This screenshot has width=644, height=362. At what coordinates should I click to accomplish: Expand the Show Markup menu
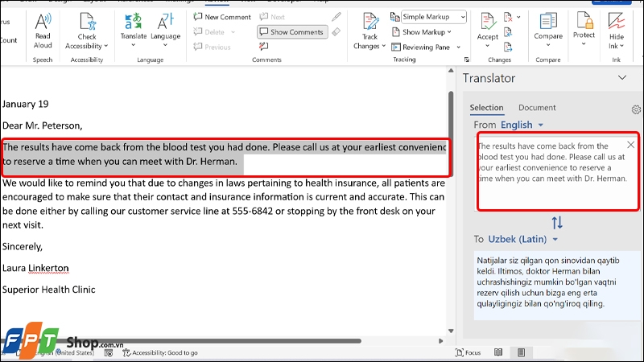coord(421,32)
